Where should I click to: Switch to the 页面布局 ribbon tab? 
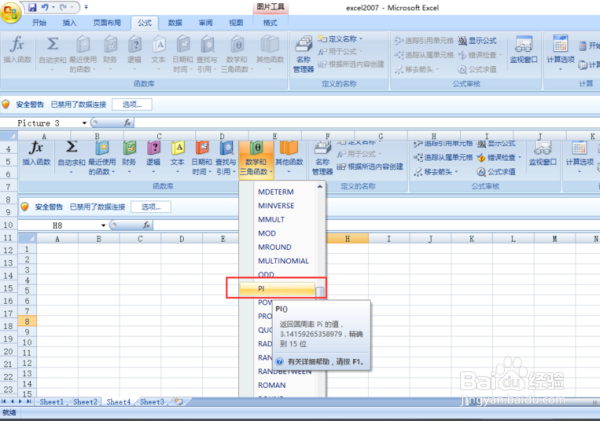click(107, 23)
